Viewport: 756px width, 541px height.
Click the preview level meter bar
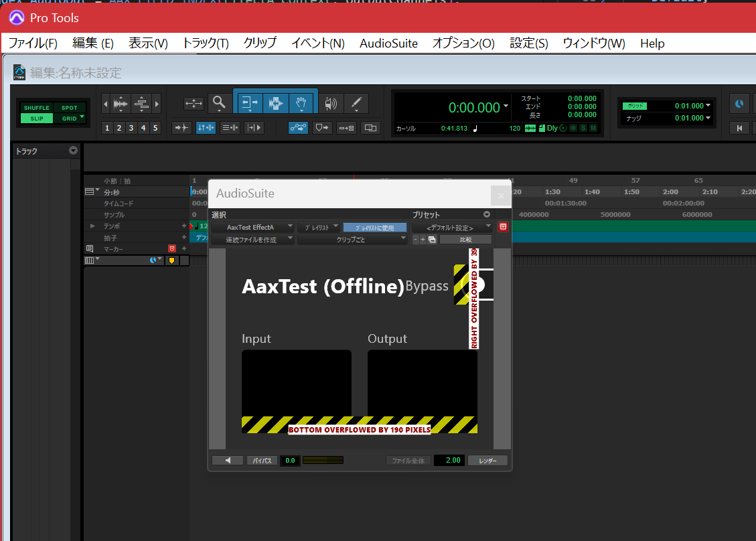(323, 461)
